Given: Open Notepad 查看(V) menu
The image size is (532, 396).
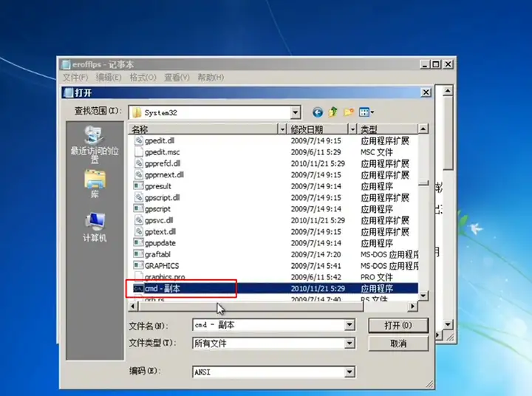Looking at the screenshot, I should tap(177, 78).
